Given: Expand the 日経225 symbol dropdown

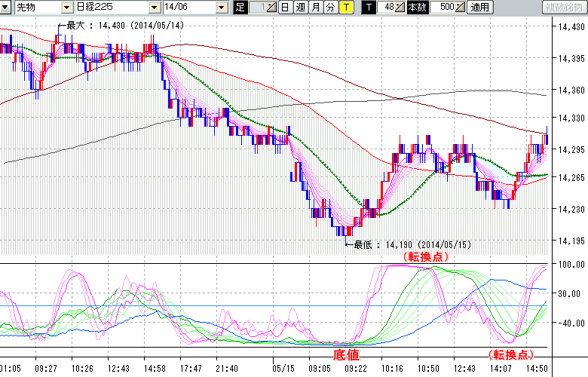Looking at the screenshot, I should coord(155,8).
